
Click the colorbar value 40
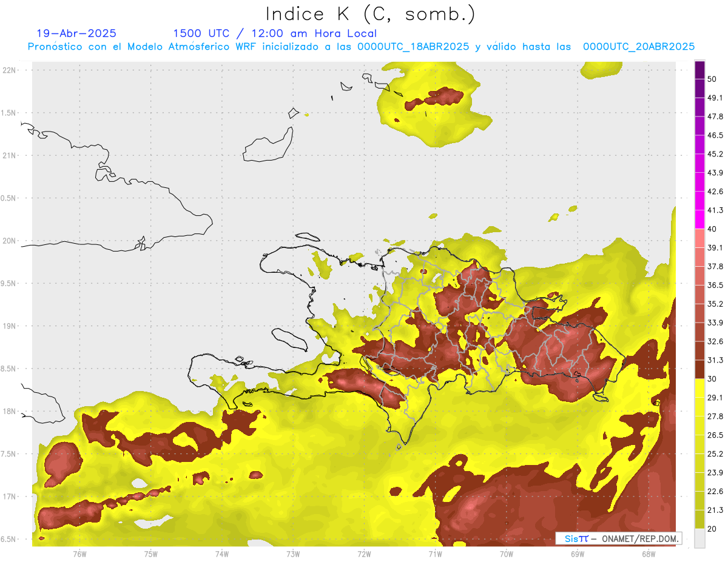[712, 229]
